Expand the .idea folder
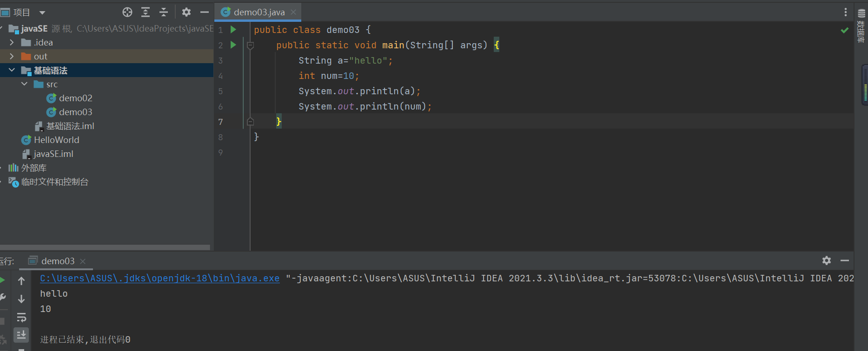Image resolution: width=868 pixels, height=351 pixels. pos(12,43)
